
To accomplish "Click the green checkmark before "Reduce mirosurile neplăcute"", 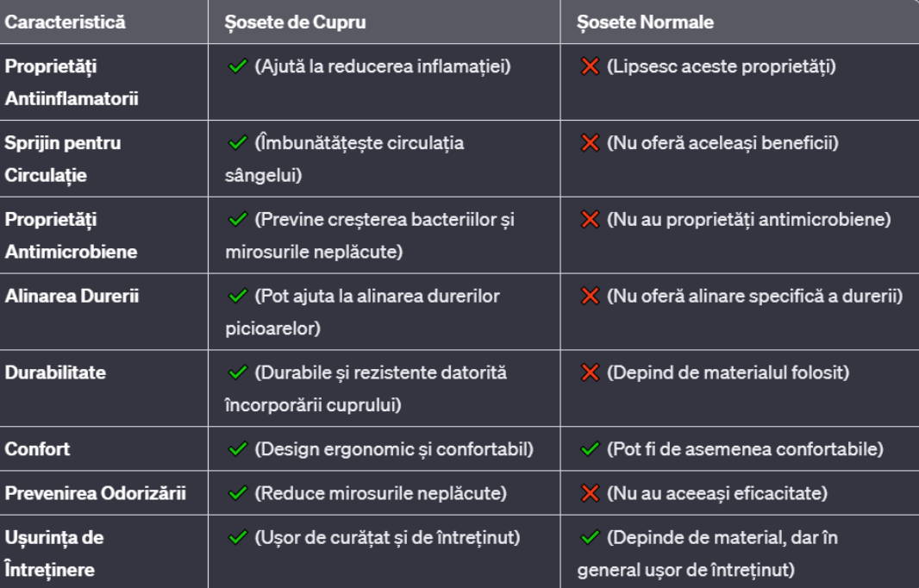I will tap(237, 494).
